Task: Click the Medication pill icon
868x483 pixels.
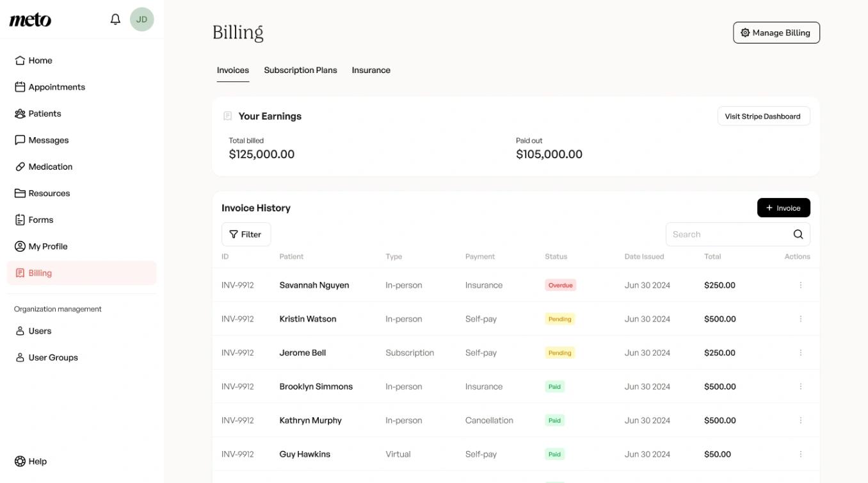Action: point(20,166)
